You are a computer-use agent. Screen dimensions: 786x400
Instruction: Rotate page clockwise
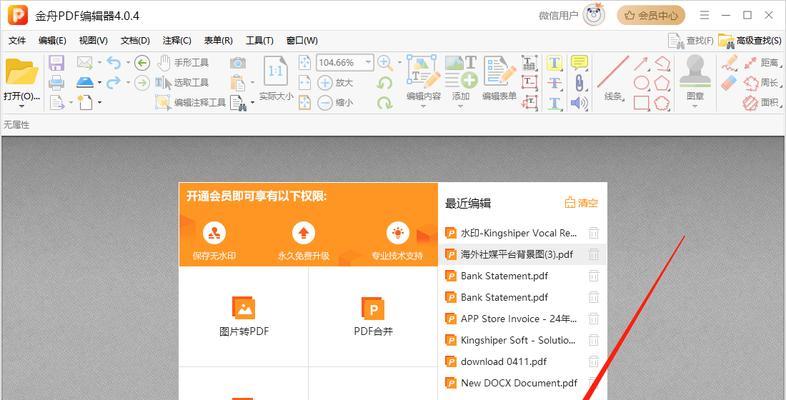click(384, 103)
